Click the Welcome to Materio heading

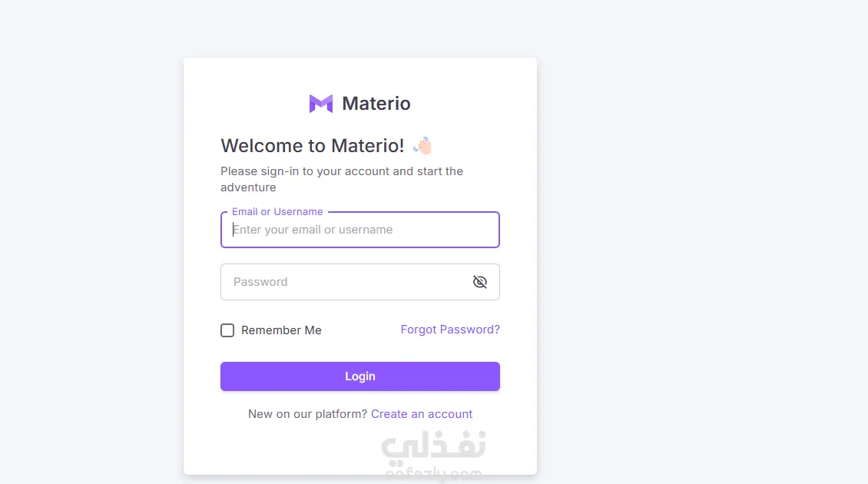point(311,145)
